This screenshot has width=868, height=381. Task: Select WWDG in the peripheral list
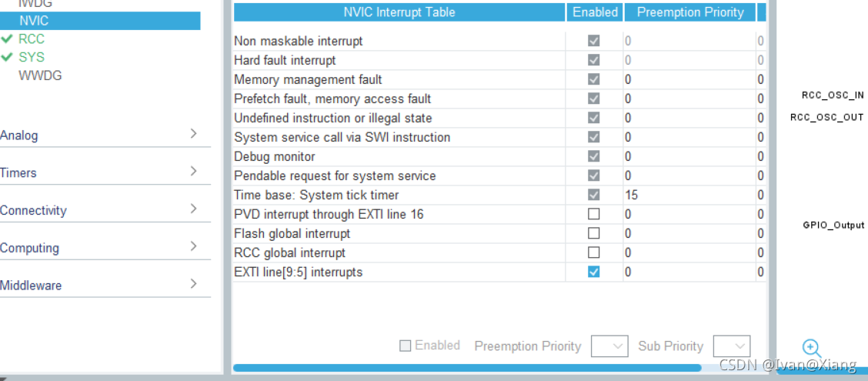[x=40, y=76]
